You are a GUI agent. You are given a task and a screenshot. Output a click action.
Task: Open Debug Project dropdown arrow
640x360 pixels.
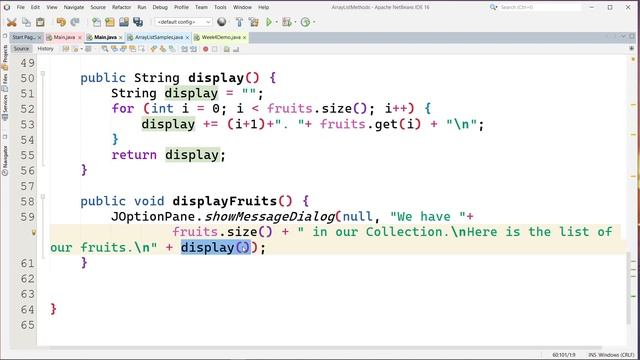(x=295, y=22)
